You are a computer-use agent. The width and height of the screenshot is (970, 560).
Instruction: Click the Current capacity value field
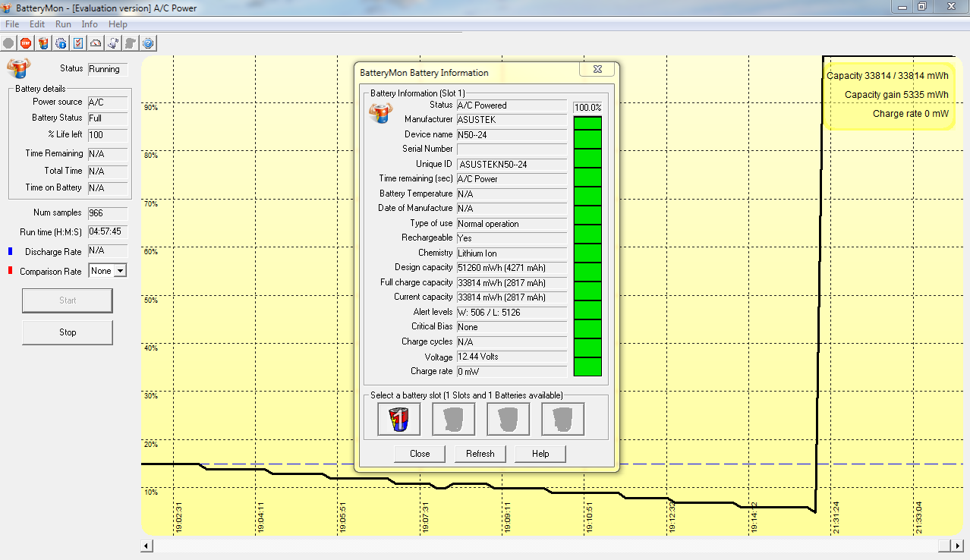(512, 297)
